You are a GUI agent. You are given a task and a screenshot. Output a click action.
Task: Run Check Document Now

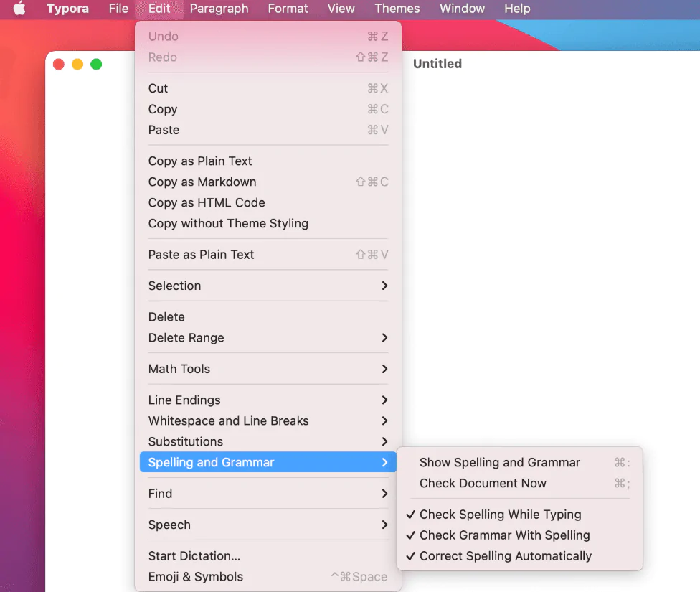(x=483, y=484)
